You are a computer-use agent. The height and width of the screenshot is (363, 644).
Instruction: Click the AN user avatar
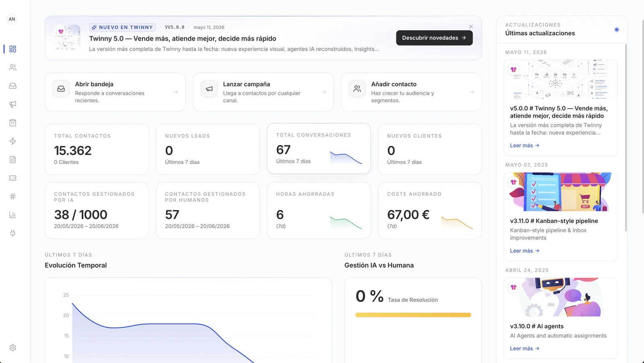coord(12,19)
